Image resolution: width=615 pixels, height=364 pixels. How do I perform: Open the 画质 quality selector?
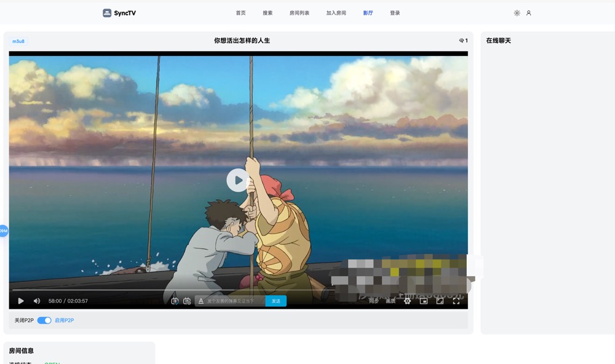click(x=391, y=301)
